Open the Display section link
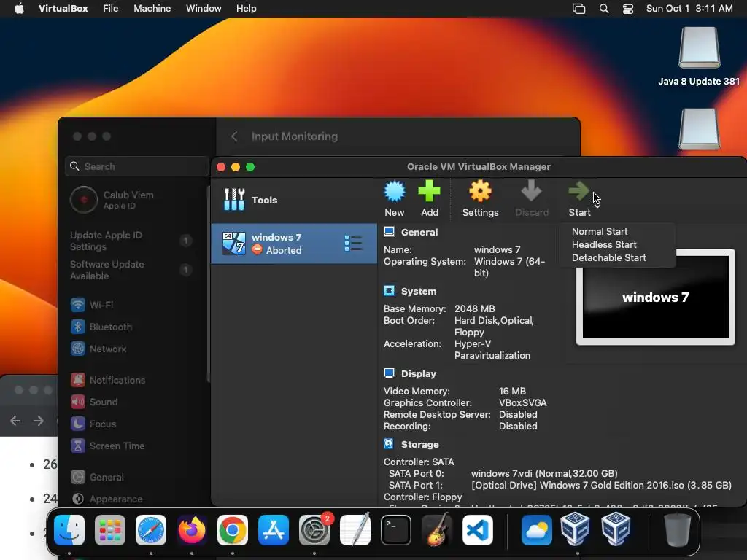 click(x=418, y=373)
